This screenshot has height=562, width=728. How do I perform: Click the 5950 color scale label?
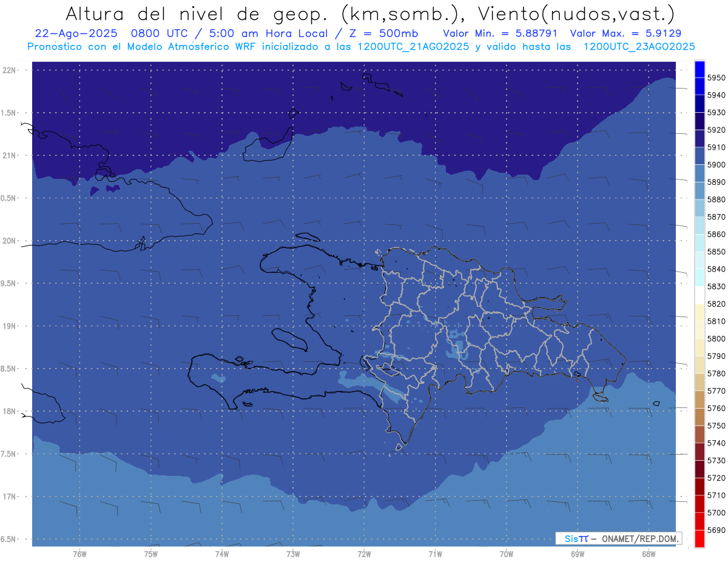pyautogui.click(x=716, y=78)
